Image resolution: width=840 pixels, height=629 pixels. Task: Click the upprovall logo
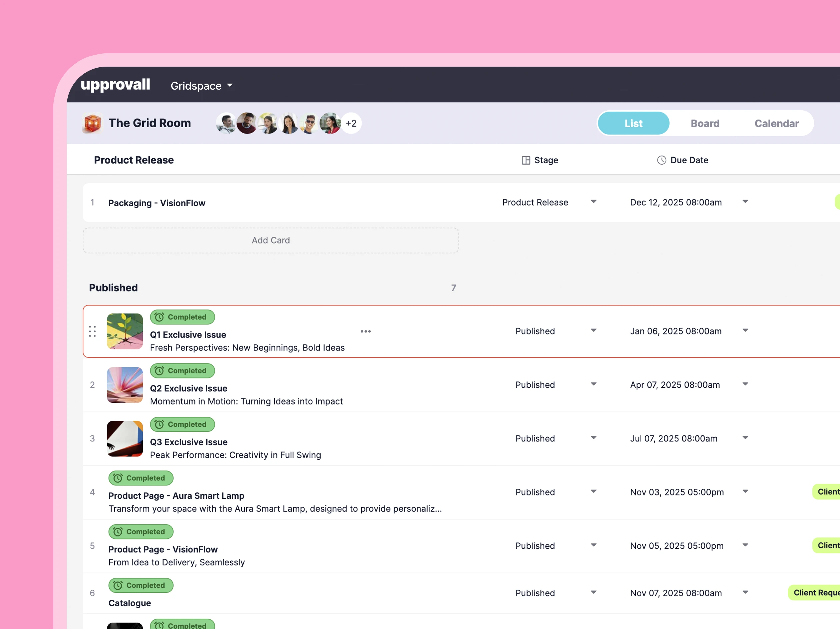point(115,85)
